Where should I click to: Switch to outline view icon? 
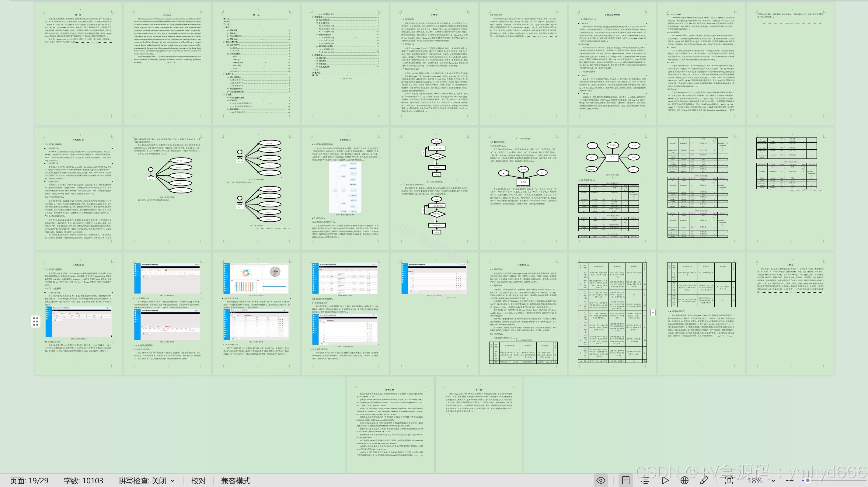645,480
